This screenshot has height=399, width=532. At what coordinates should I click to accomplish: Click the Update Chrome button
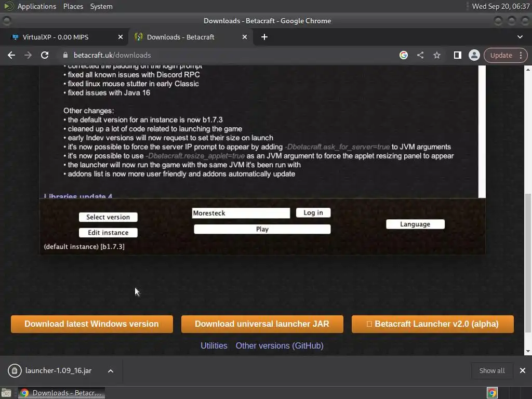tap(501, 55)
